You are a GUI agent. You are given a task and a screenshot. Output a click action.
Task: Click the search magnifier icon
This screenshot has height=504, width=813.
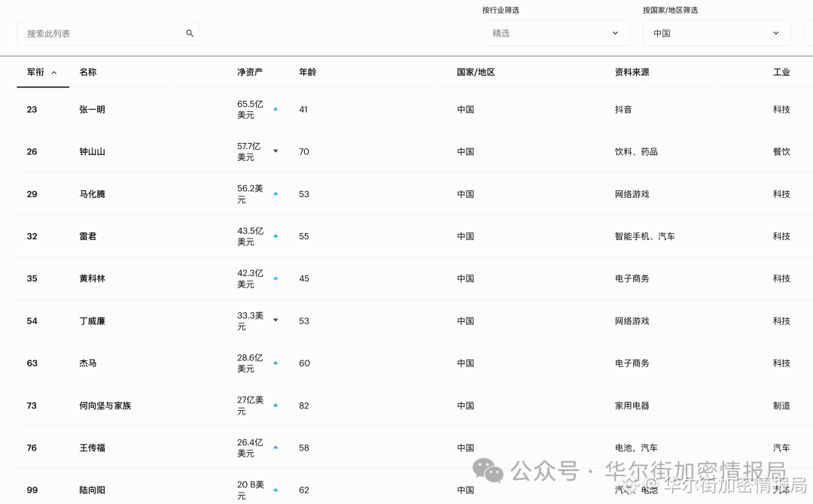[x=190, y=33]
